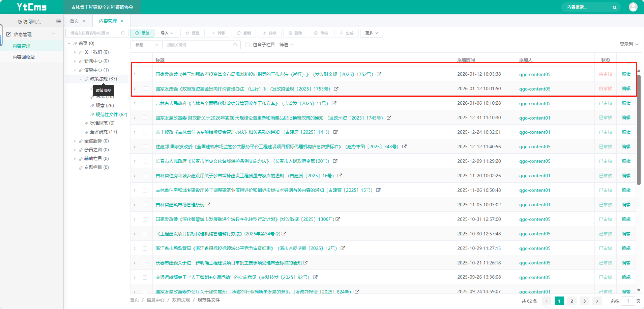Screen dimensions: 644x309
Task: Expand the 更多 dropdown menu
Action: [x=371, y=33]
